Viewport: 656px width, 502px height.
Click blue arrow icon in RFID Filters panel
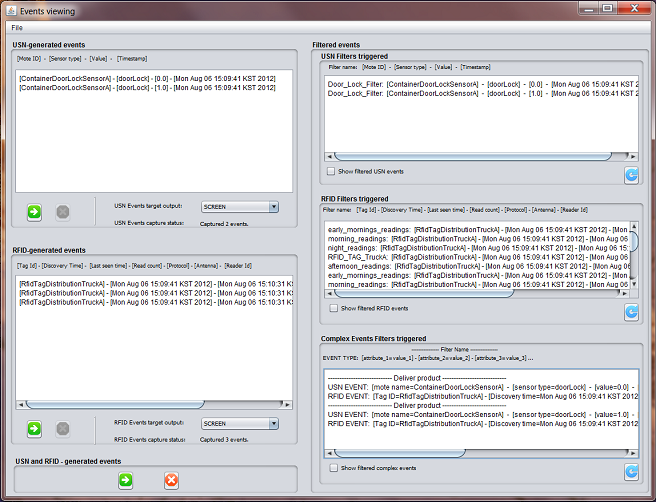pyautogui.click(x=631, y=312)
